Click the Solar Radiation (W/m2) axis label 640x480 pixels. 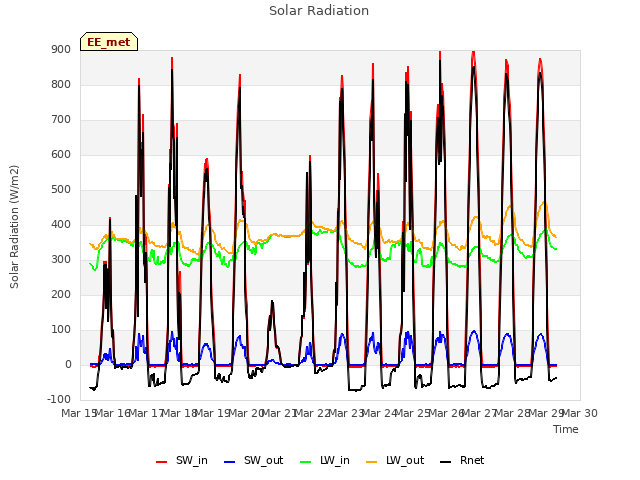pos(14,227)
